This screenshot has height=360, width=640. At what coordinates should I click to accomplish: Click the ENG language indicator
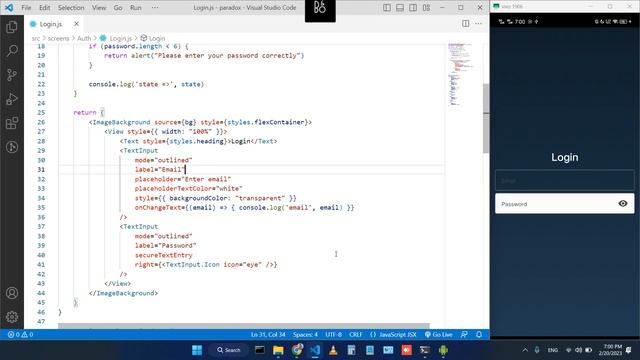click(553, 350)
